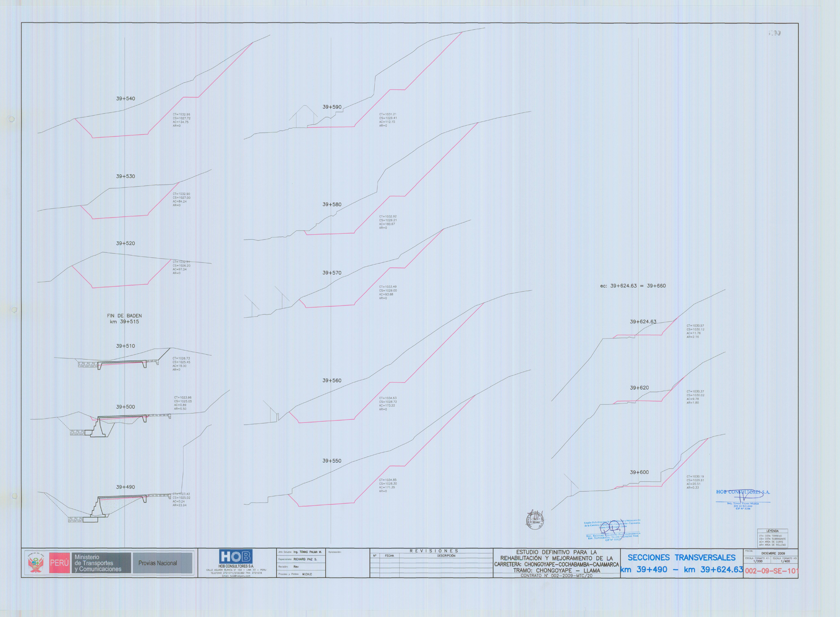Click 'AC=134.75' in section 39+540 data
Image resolution: width=840 pixels, height=617 pixels.
(180, 122)
